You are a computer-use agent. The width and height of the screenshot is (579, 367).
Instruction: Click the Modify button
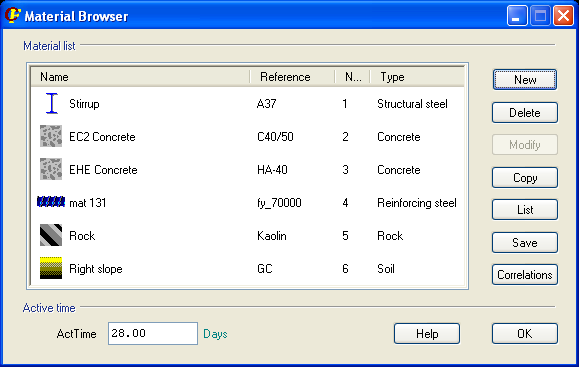(525, 145)
